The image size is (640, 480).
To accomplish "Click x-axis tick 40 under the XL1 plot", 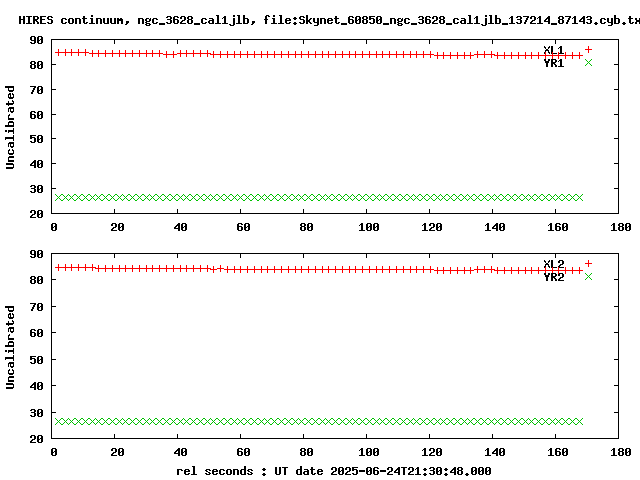I will (x=180, y=227).
